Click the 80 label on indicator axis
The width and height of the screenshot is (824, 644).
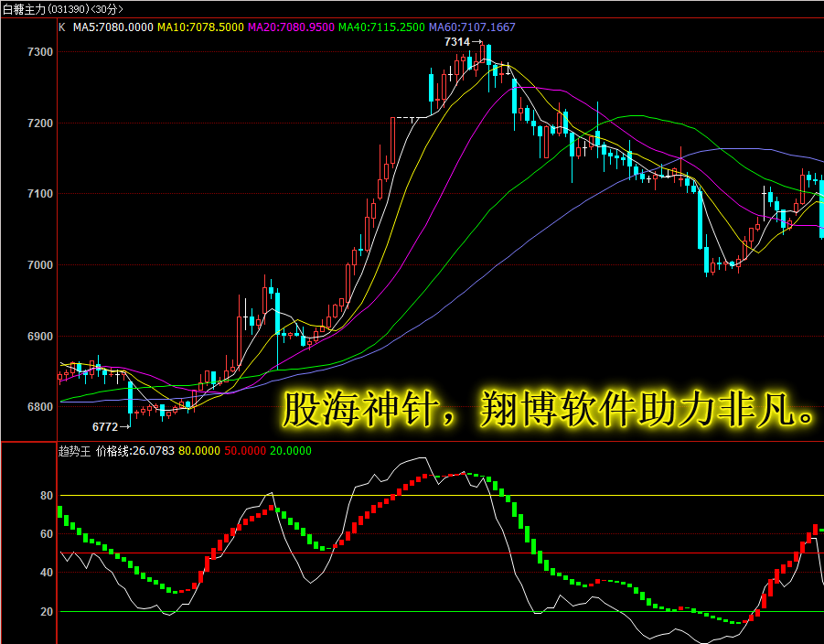coord(47,496)
